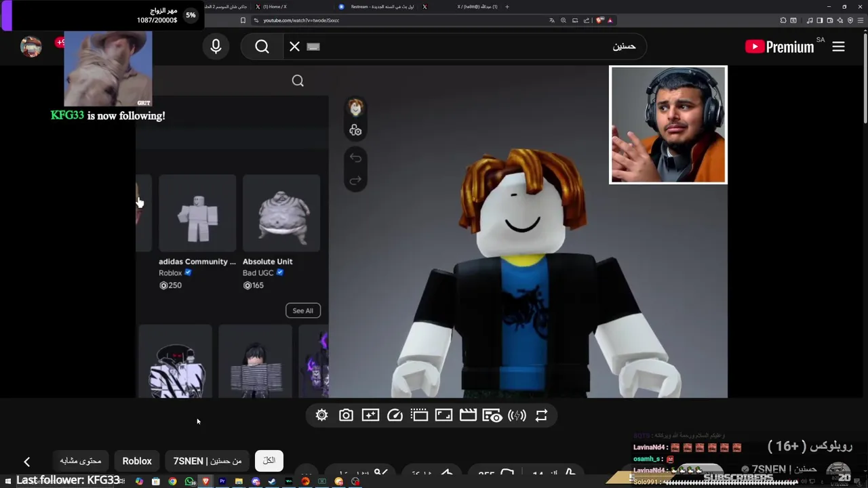This screenshot has width=868, height=488.
Task: Open the on-screen keyboard in search box
Action: pyautogui.click(x=313, y=47)
